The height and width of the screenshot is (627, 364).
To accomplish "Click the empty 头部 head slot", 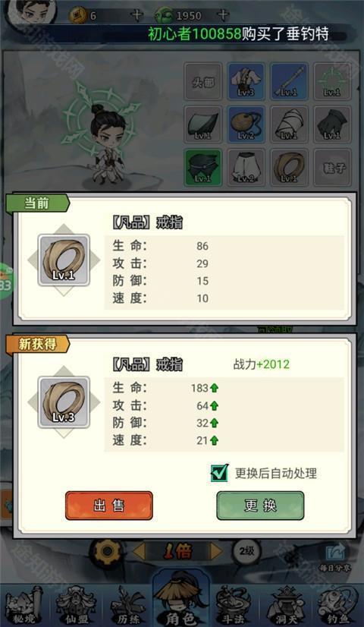I will tap(202, 81).
